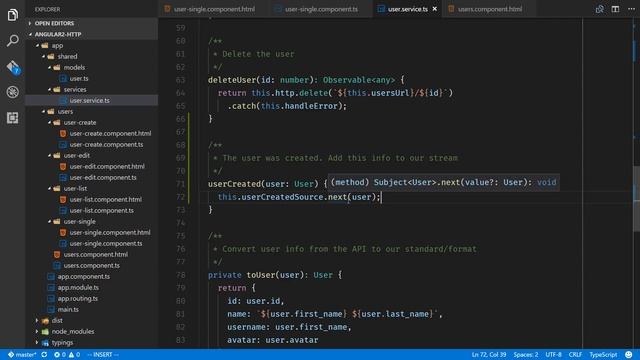The image size is (640, 360).
Task: Change TypeScript language mode
Action: (603, 354)
